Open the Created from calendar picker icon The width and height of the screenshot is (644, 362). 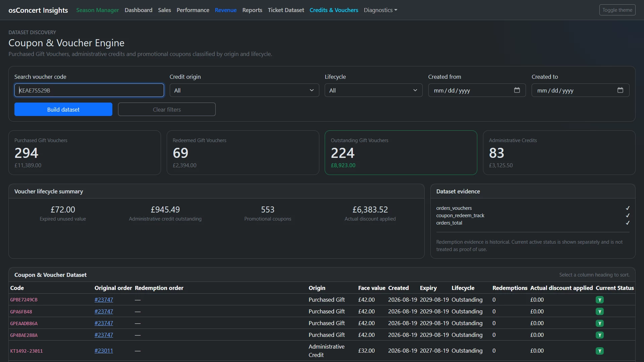pyautogui.click(x=517, y=90)
